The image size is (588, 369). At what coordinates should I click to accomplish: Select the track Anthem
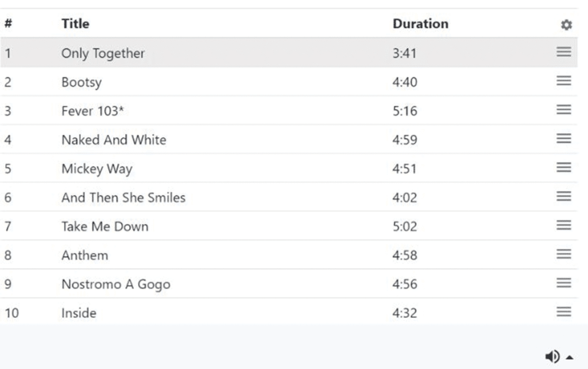(84, 255)
